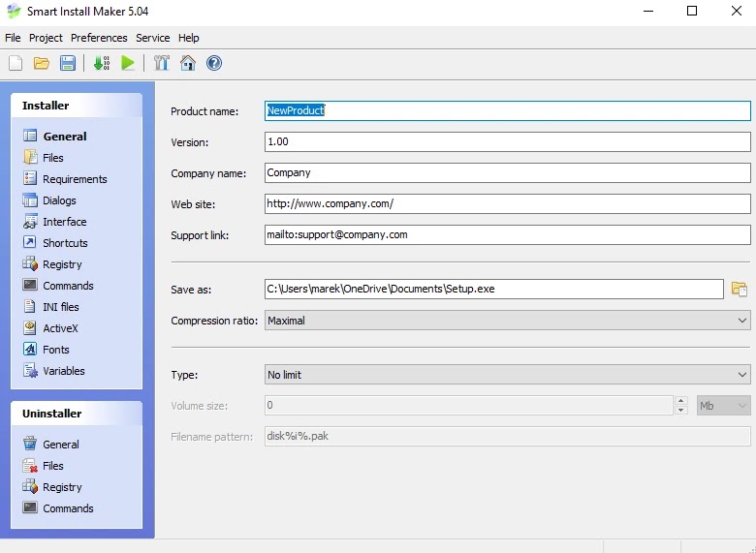This screenshot has width=756, height=553.
Task: Click the Variables gear icon
Action: 30,370
